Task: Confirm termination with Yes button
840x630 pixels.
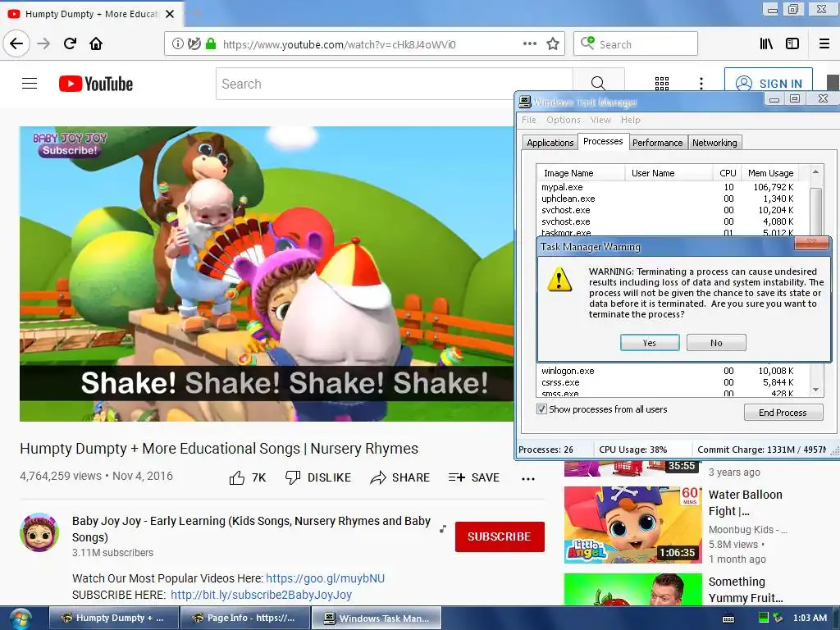Action: point(650,343)
